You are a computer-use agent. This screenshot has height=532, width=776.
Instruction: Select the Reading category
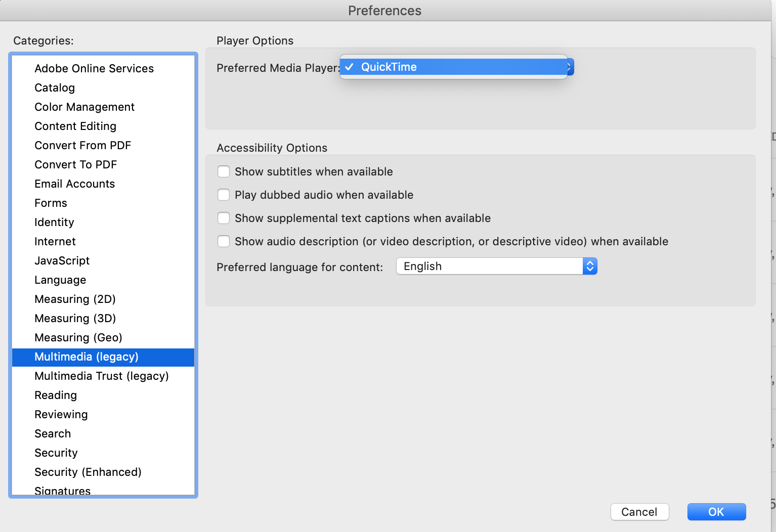(55, 395)
